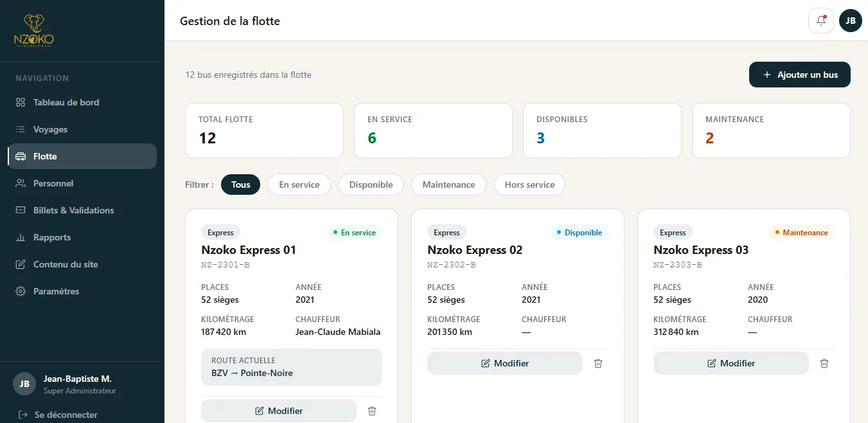The image size is (868, 423).
Task: Go to Tableau de bord
Action: tap(82, 102)
